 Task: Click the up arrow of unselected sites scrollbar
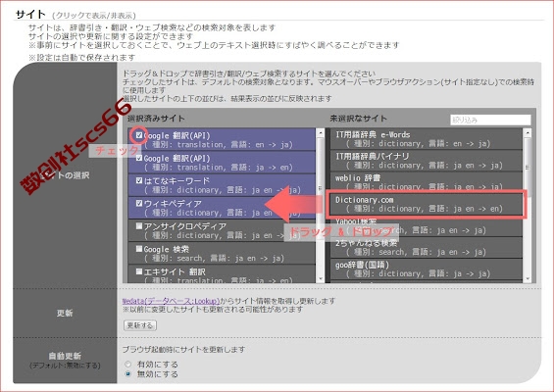[x=528, y=132]
